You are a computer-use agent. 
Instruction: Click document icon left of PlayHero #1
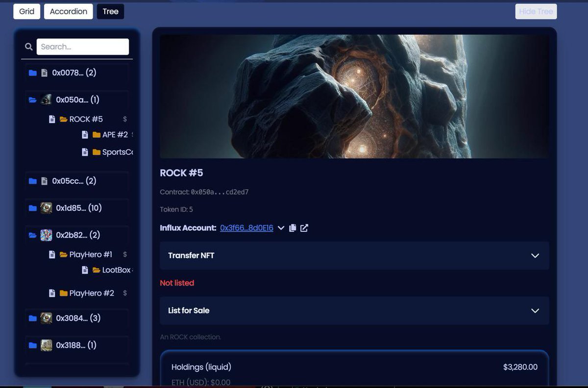click(52, 254)
